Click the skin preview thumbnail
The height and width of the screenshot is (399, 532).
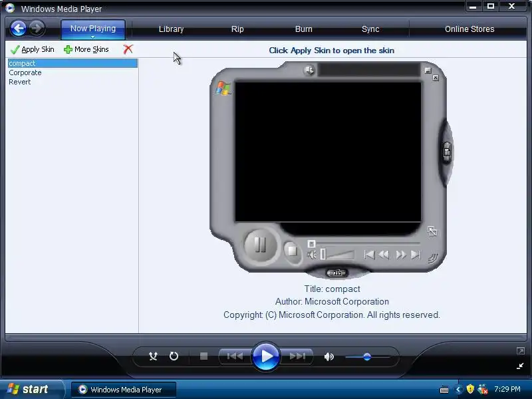(x=331, y=170)
